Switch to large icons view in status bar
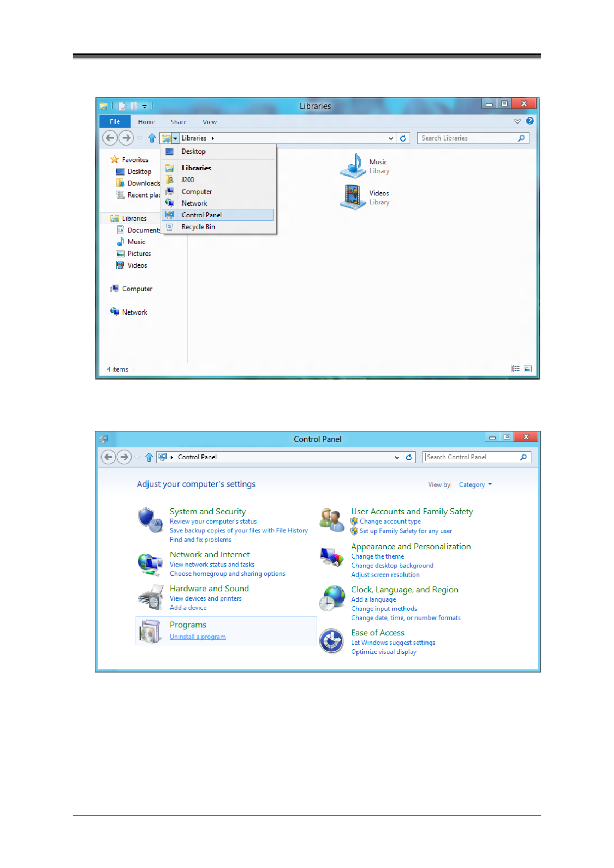 click(x=528, y=369)
